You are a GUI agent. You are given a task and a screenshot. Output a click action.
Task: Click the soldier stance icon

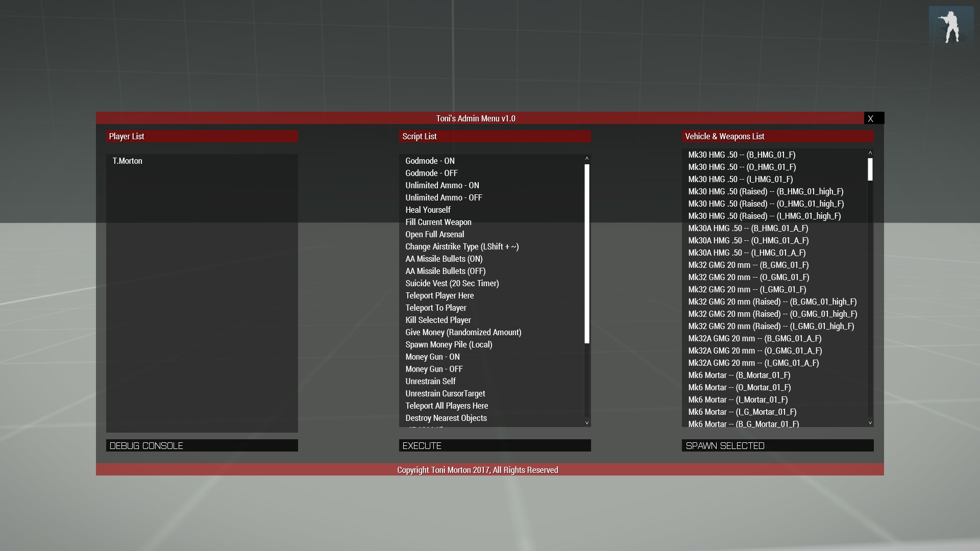click(950, 26)
